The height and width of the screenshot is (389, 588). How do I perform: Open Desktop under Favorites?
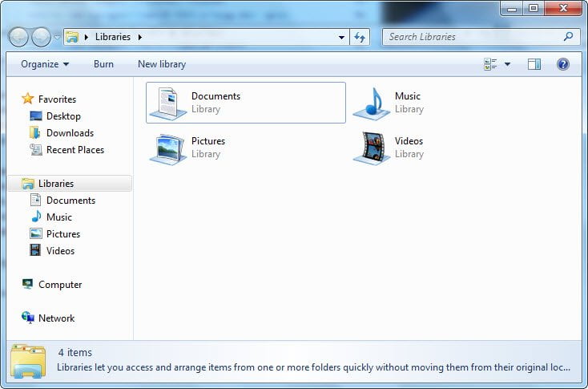pyautogui.click(x=63, y=116)
